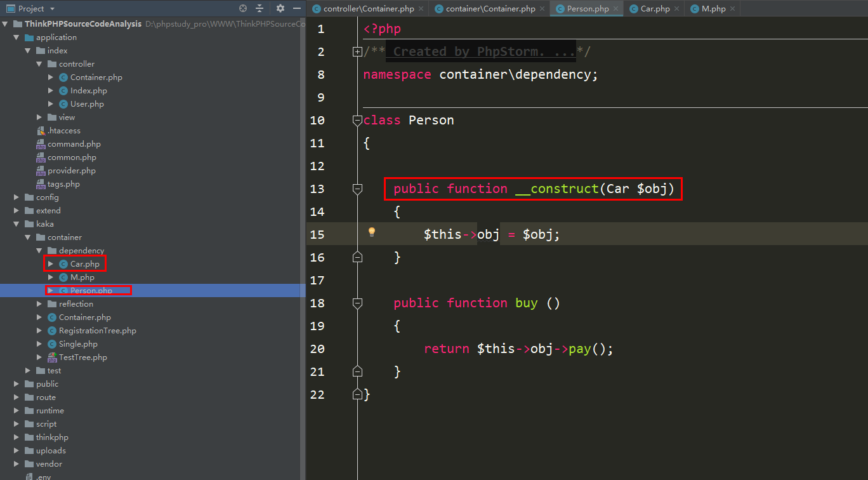Collapse the __construct fold marker on line 13

[x=357, y=189]
